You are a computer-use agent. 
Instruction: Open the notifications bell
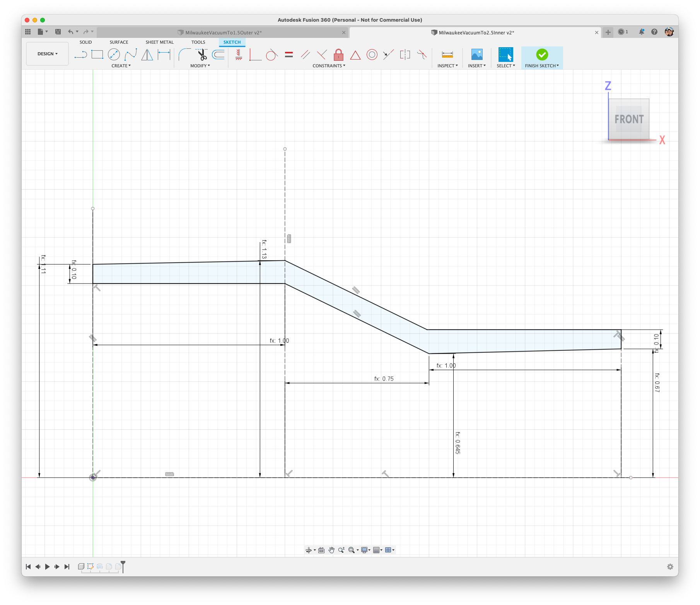[642, 32]
